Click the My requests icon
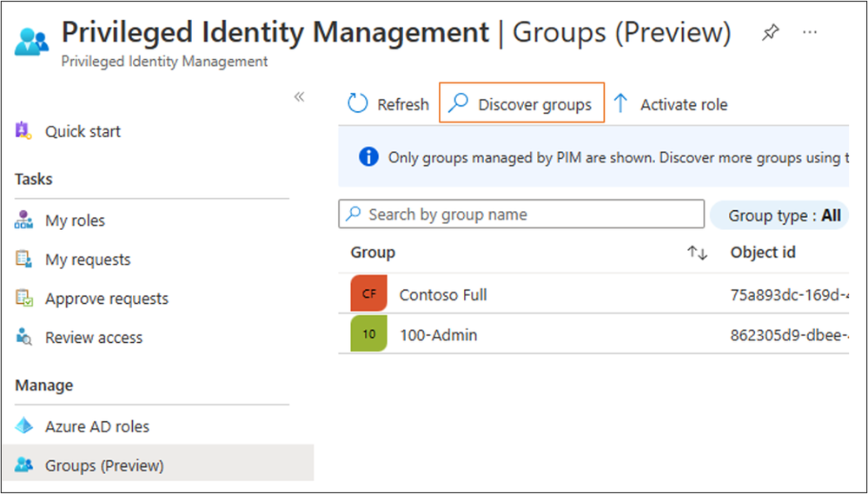 23,260
